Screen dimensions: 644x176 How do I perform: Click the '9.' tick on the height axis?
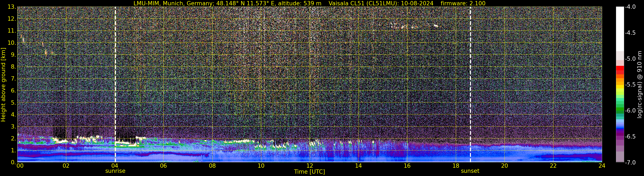pos(13,55)
